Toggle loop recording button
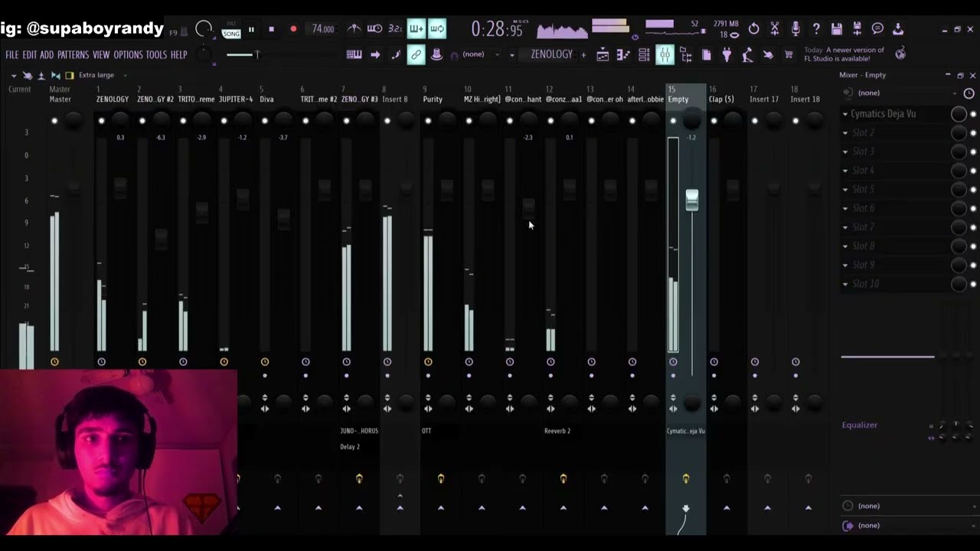The image size is (980, 551). click(436, 29)
